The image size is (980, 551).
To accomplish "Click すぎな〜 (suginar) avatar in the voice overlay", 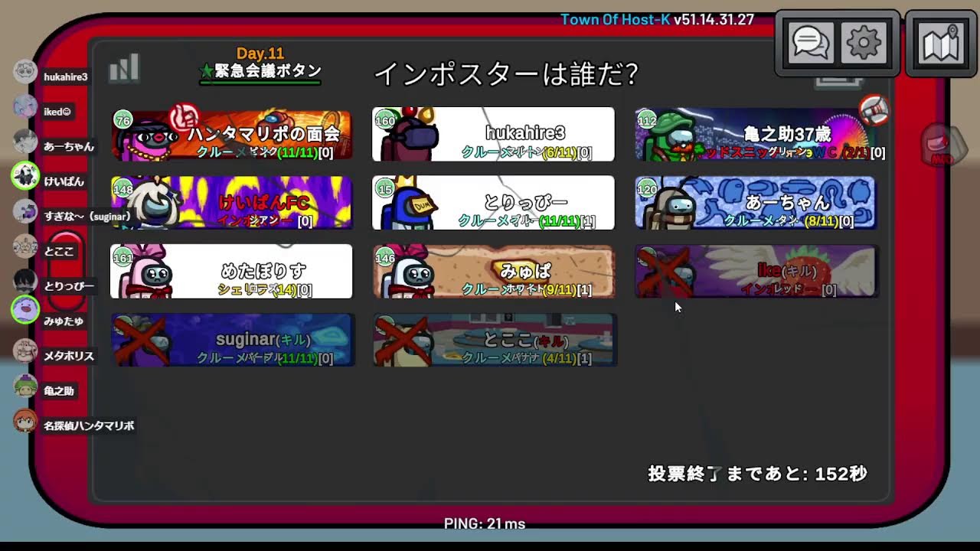I will coord(25,211).
